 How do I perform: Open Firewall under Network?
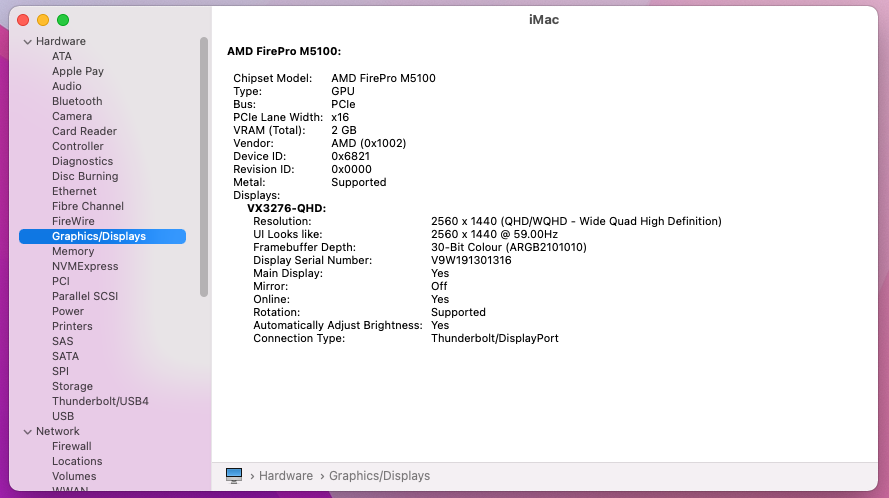click(x=71, y=446)
